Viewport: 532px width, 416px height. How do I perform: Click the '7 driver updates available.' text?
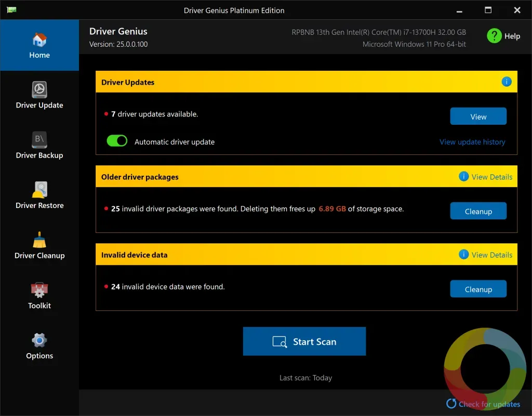(154, 114)
